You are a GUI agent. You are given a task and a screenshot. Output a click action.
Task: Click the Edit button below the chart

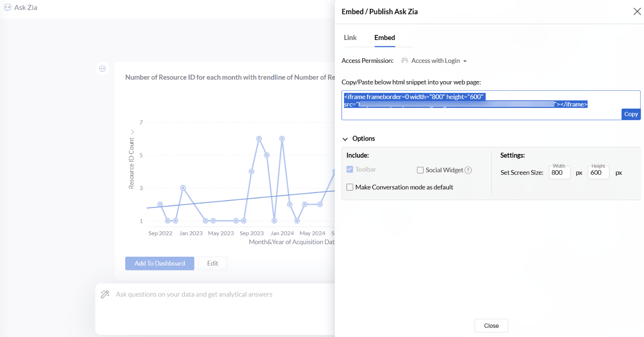coord(213,263)
